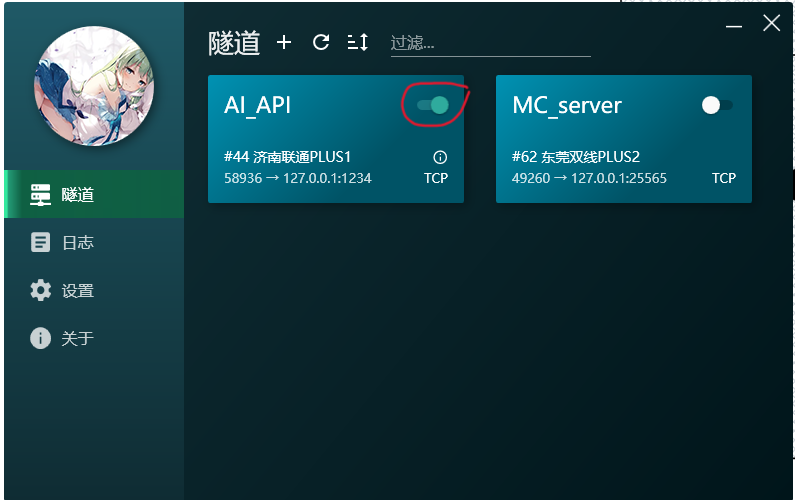Image resolution: width=795 pixels, height=500 pixels.
Task: Refresh the tunnel list
Action: pyautogui.click(x=321, y=42)
